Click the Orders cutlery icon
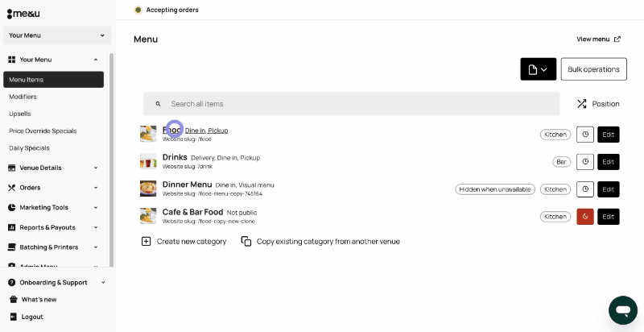 click(x=11, y=188)
